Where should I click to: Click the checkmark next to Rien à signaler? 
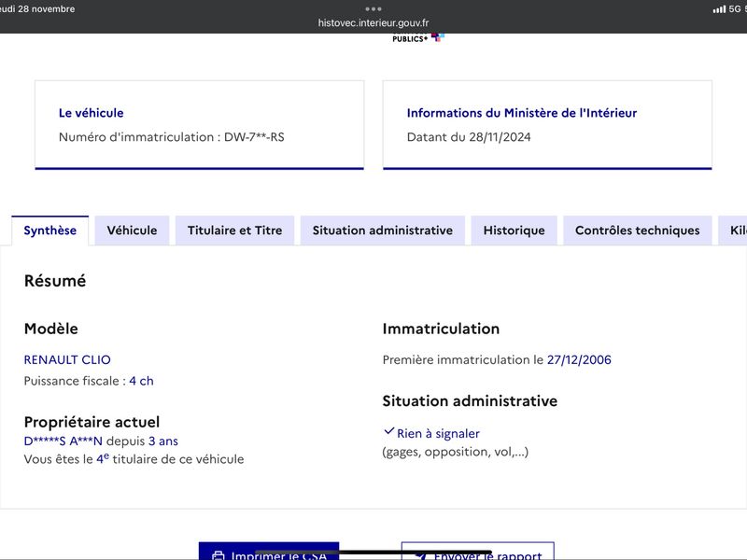coord(388,431)
